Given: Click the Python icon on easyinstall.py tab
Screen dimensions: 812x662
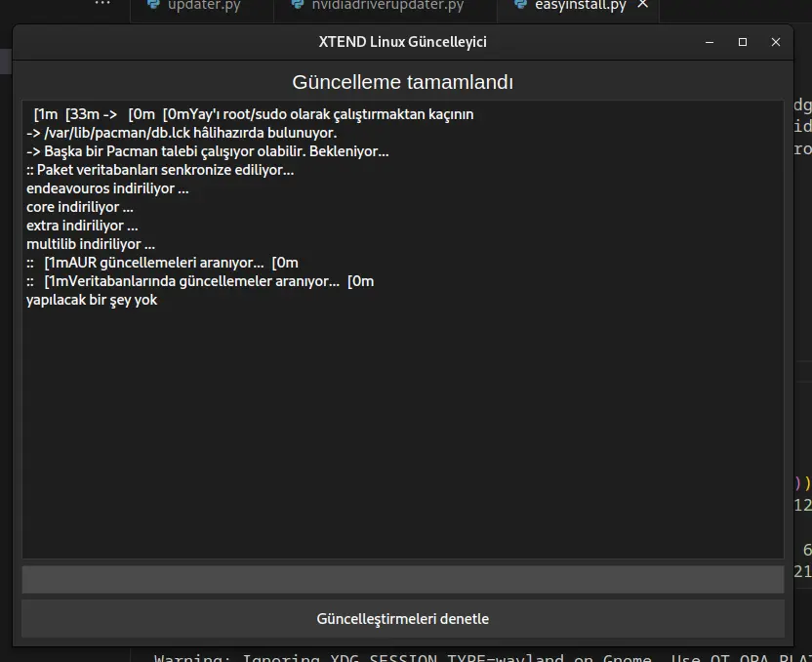Looking at the screenshot, I should pos(520,5).
